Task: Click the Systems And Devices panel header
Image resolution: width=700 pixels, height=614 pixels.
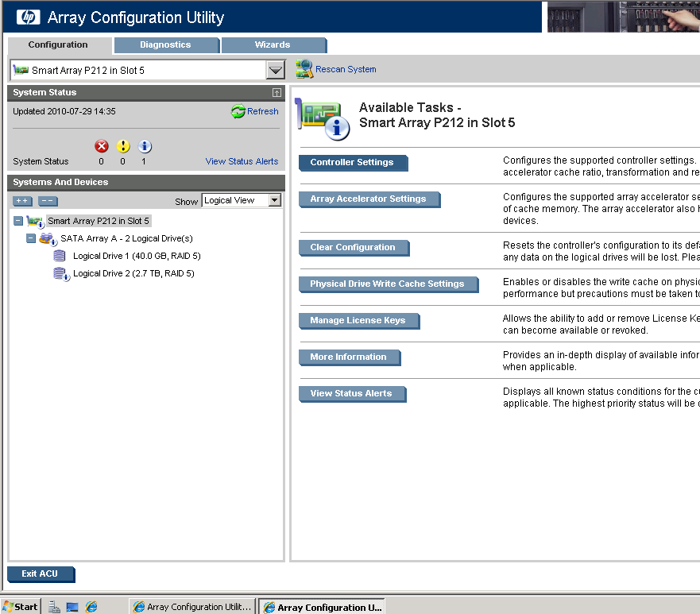Action: point(146,182)
